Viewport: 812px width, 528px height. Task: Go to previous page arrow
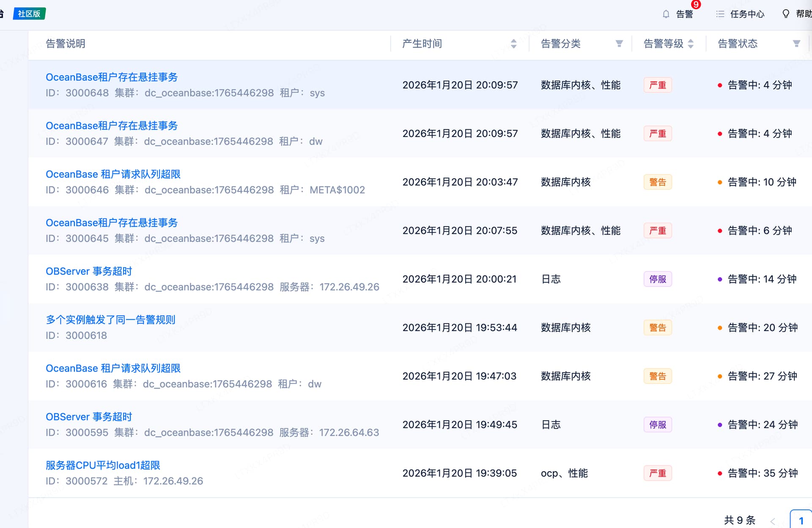click(x=773, y=521)
